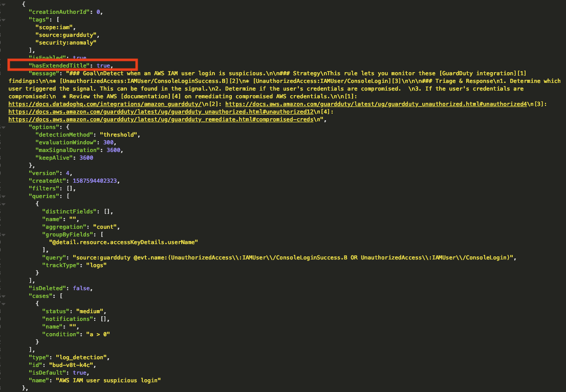The width and height of the screenshot is (566, 392).
Task: Click the "security:anomaly" tag value
Action: pyautogui.click(x=66, y=42)
